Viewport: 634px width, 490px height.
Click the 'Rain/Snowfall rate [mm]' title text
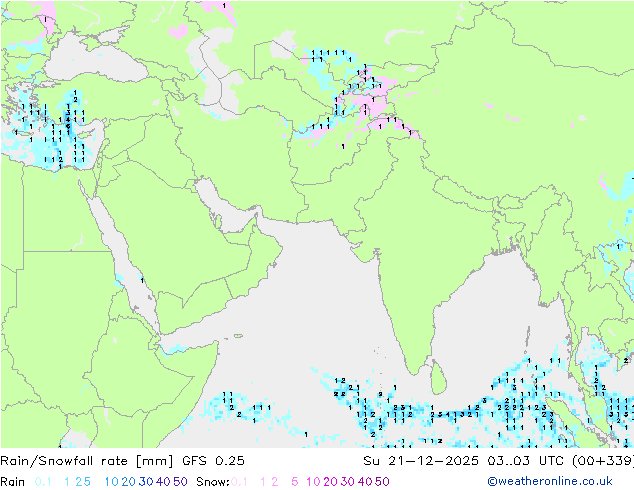click(x=87, y=461)
